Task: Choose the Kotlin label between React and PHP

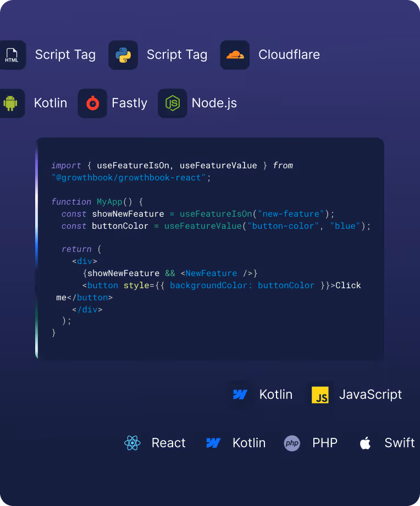Action: [x=249, y=443]
